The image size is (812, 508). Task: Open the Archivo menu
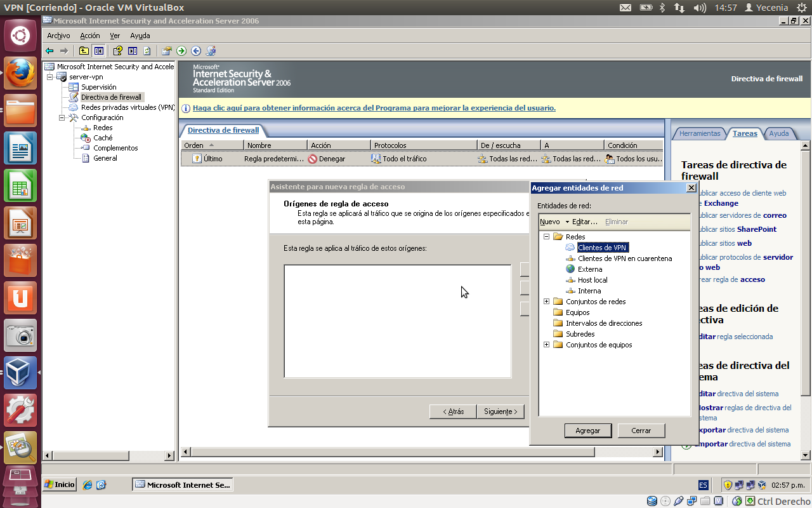[58, 36]
